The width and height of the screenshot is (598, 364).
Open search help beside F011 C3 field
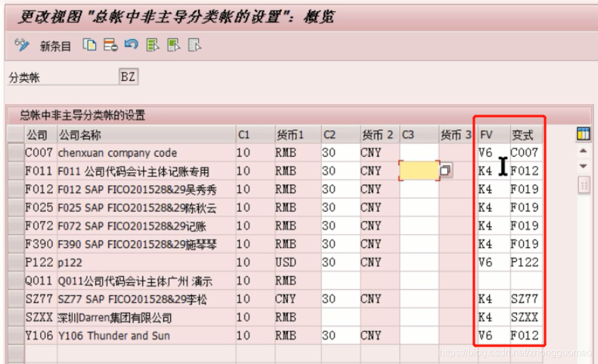[x=445, y=170]
